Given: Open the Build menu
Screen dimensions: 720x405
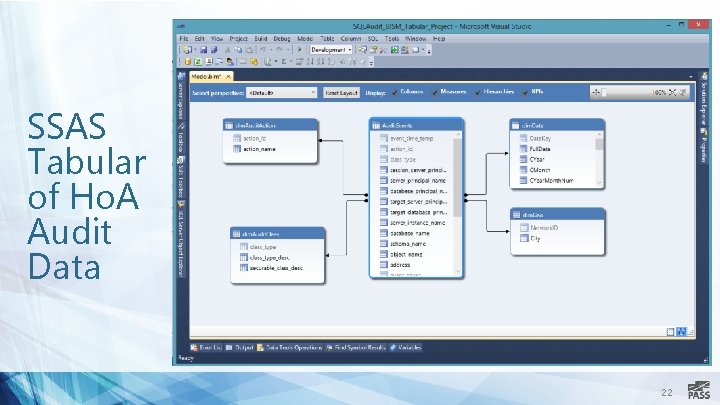Looking at the screenshot, I should [x=260, y=39].
